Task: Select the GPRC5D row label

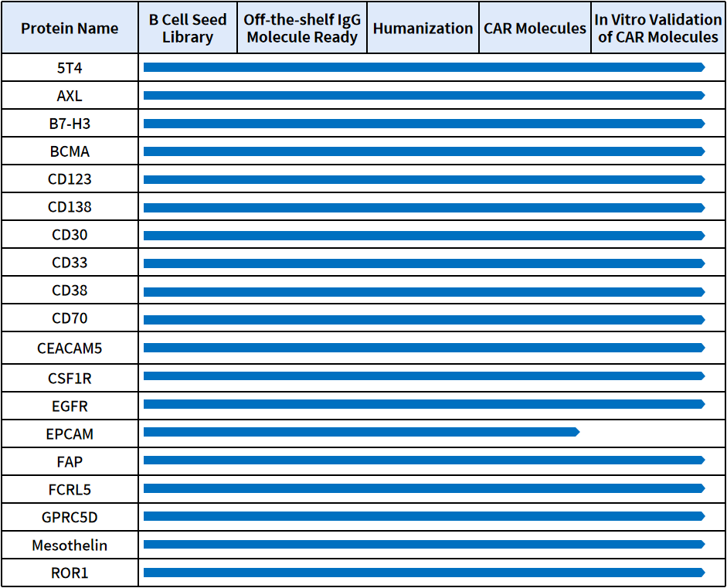Action: point(70,517)
